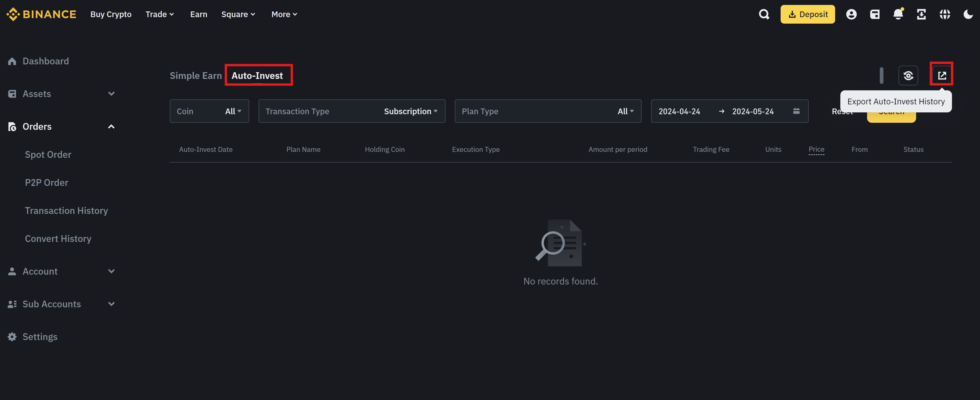Select the Auto-Invest tab

(x=257, y=75)
